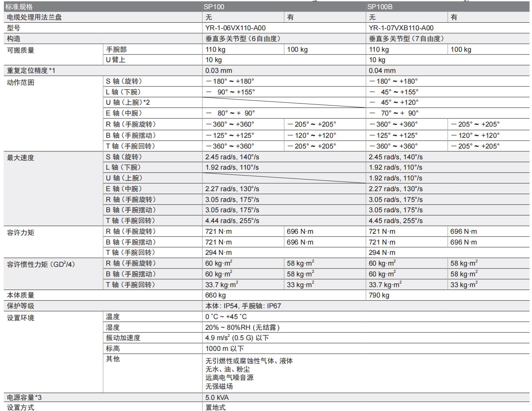This screenshot has width=532, height=411.
Task: Select the '最大速度' section label
Action: (21, 158)
